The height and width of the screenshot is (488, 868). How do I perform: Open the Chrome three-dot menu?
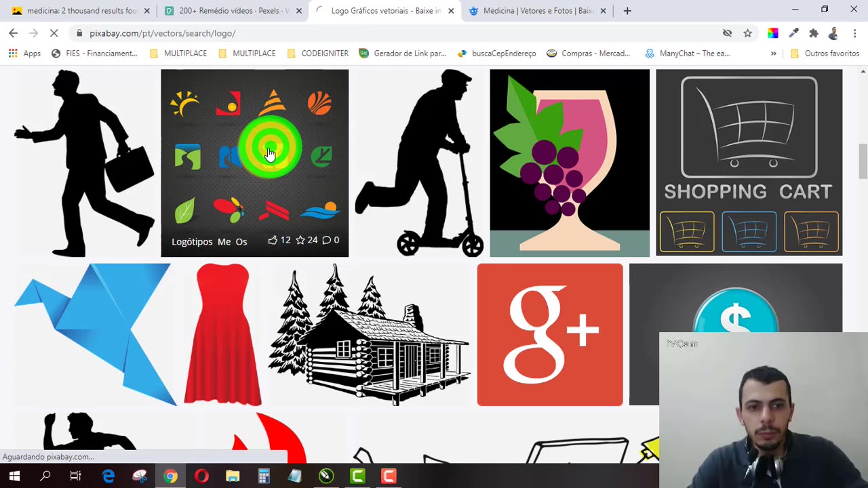[x=854, y=33]
